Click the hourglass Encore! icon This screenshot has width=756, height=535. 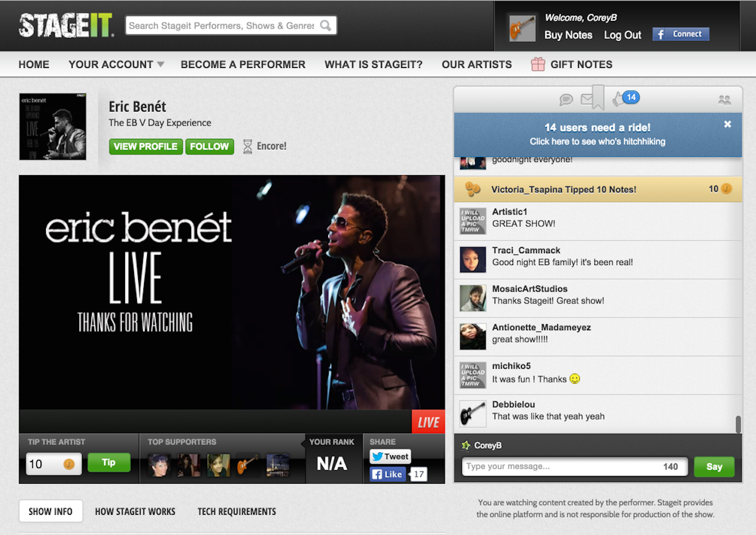coord(248,147)
